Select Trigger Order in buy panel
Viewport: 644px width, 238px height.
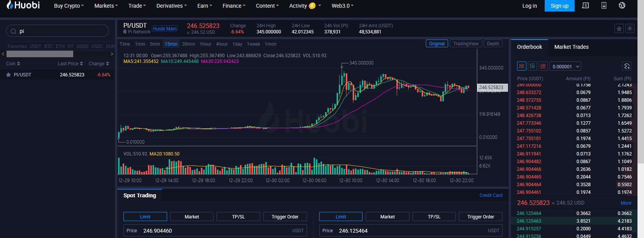[x=285, y=217]
